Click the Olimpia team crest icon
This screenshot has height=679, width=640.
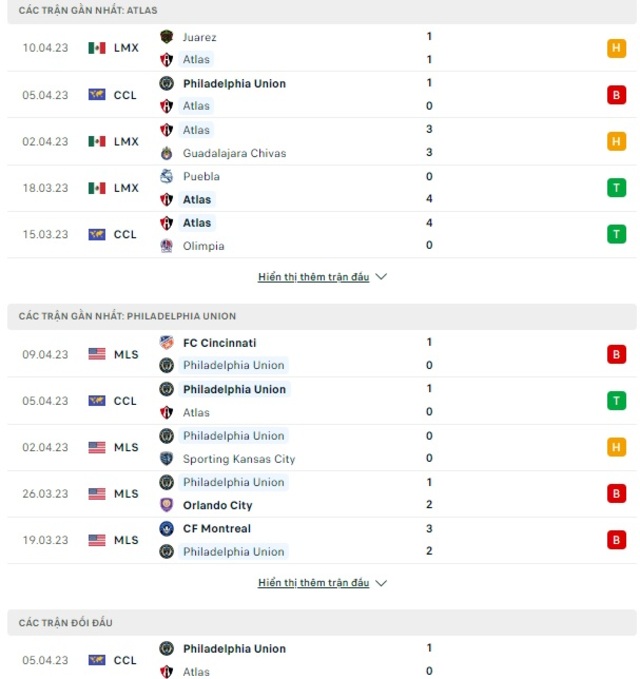click(166, 246)
